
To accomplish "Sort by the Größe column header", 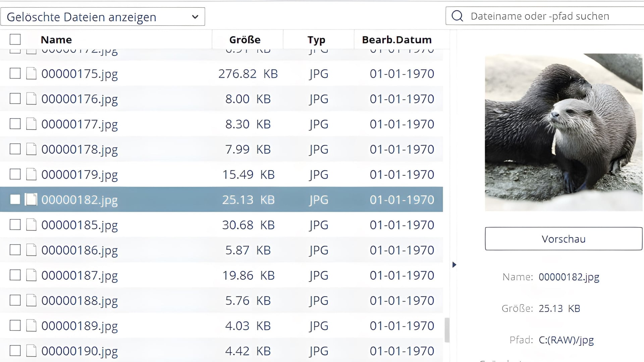I will pyautogui.click(x=245, y=40).
